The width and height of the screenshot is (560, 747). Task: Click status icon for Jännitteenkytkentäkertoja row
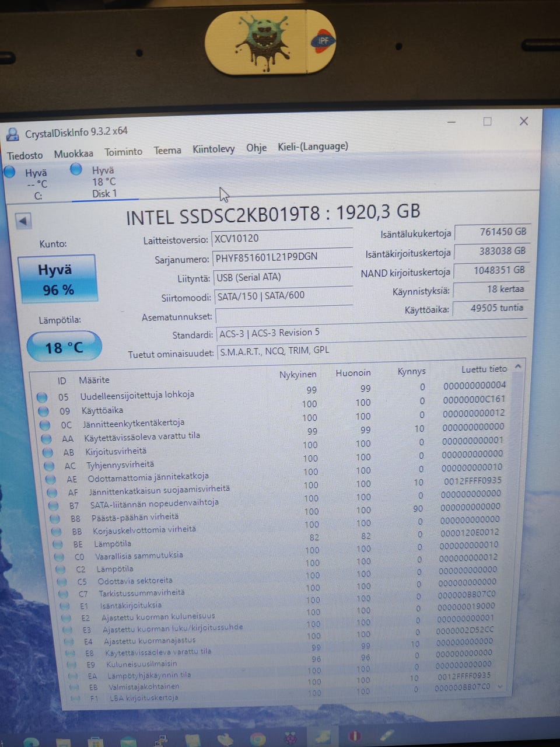click(x=45, y=425)
